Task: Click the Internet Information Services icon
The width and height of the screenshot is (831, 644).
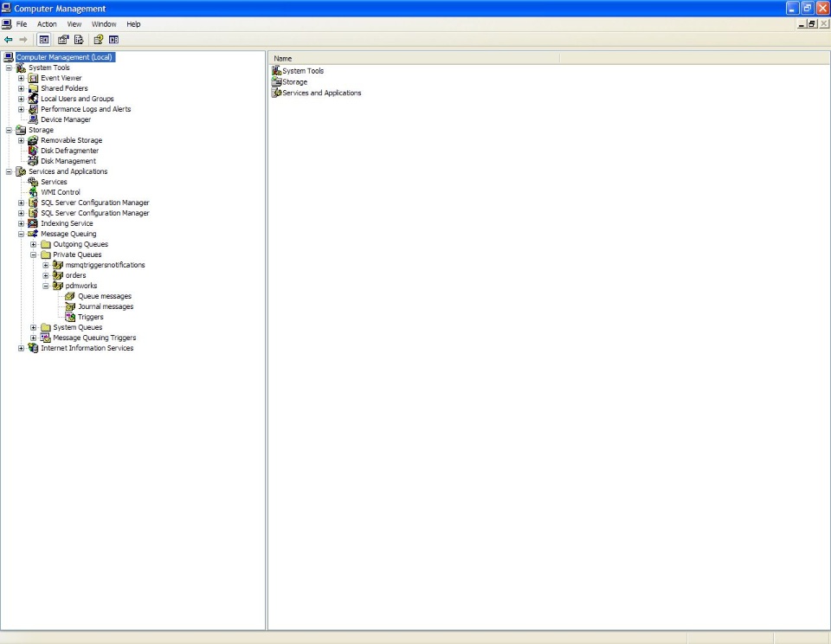Action: (34, 348)
